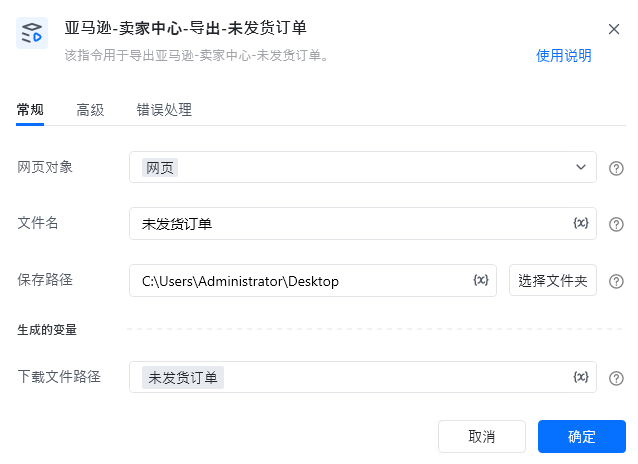Insert variable in 保存路径 field
638x464 pixels.
point(481,280)
